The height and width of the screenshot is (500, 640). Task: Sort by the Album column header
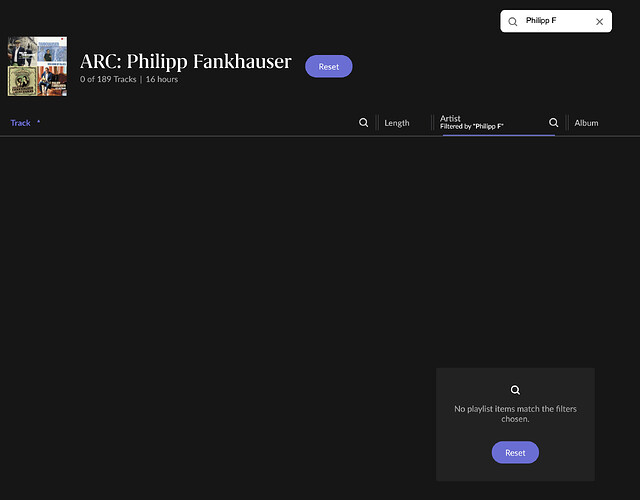(x=586, y=123)
